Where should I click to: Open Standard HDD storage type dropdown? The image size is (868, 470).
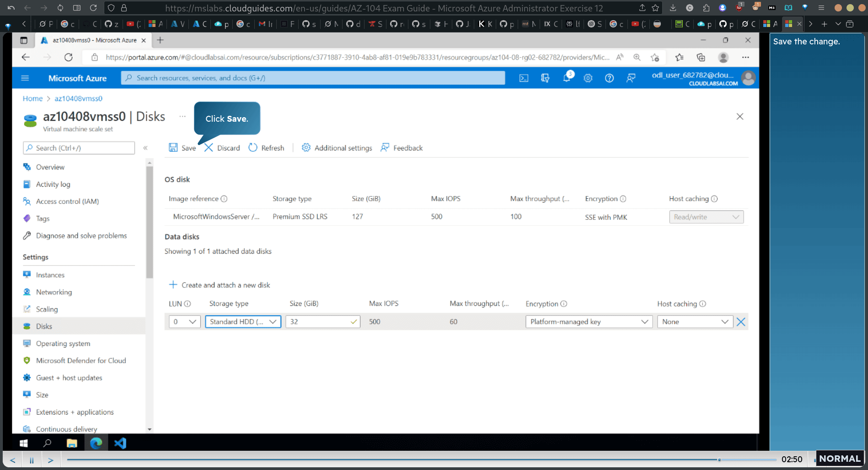[243, 322]
